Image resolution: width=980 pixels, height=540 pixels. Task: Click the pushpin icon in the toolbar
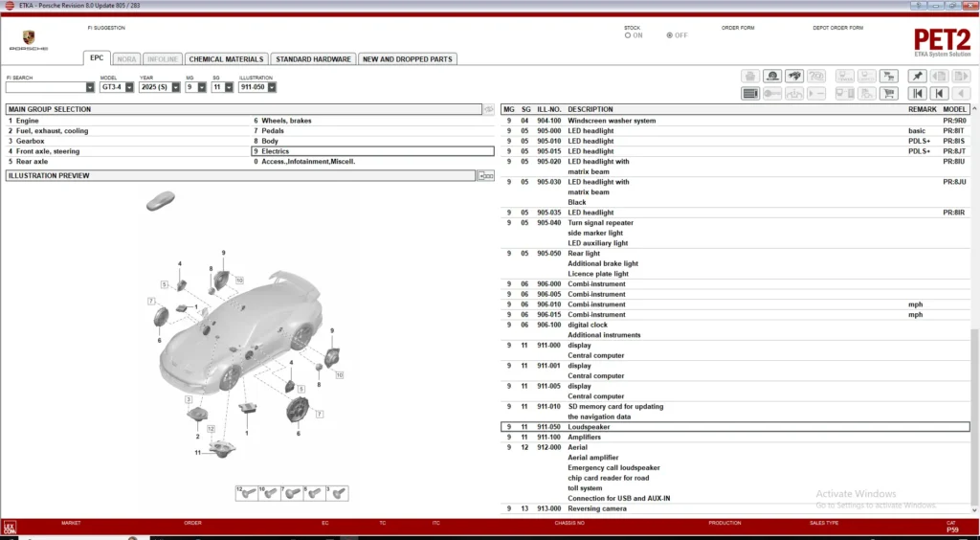click(918, 76)
